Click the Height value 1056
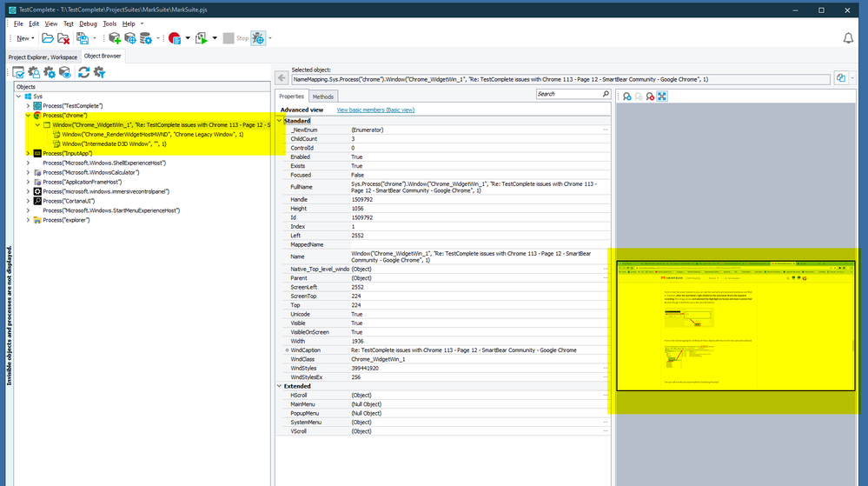 (x=358, y=209)
